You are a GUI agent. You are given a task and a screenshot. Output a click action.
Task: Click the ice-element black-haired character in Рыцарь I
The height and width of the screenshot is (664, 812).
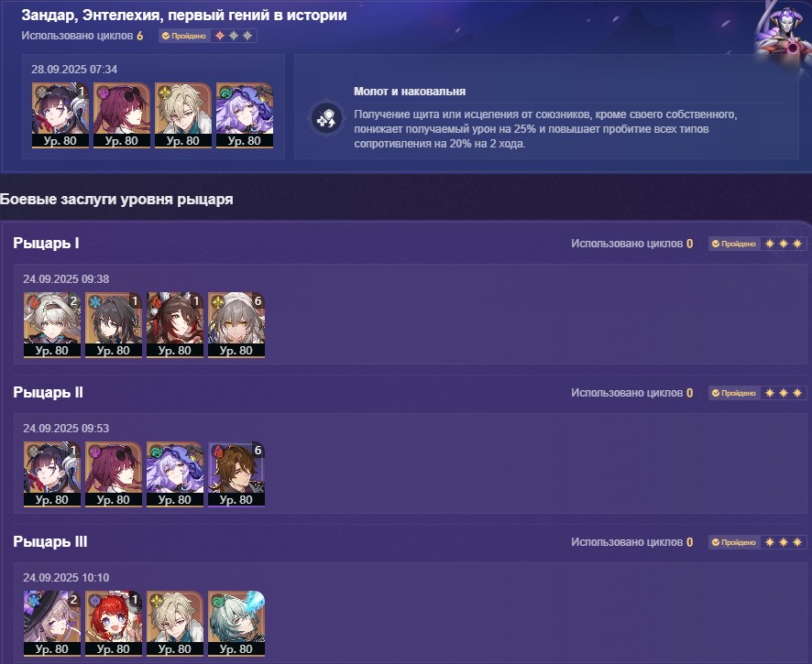coord(114,325)
